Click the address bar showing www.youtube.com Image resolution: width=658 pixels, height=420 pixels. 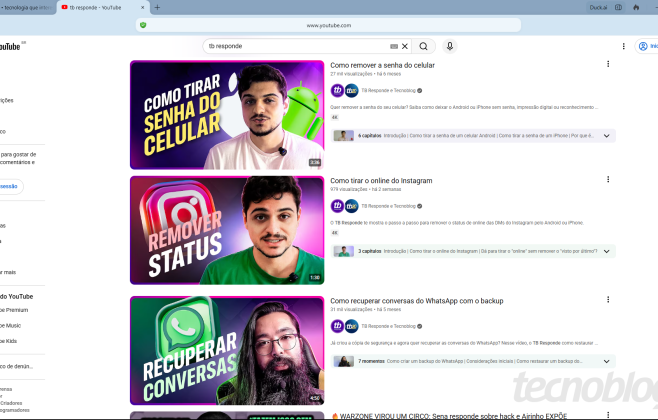328,25
